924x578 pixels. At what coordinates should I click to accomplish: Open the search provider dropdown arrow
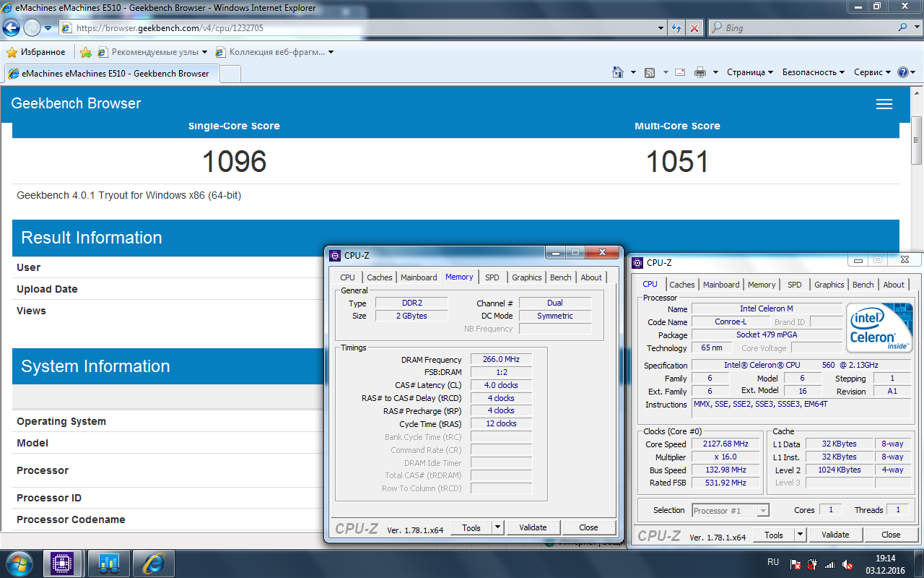tap(917, 28)
